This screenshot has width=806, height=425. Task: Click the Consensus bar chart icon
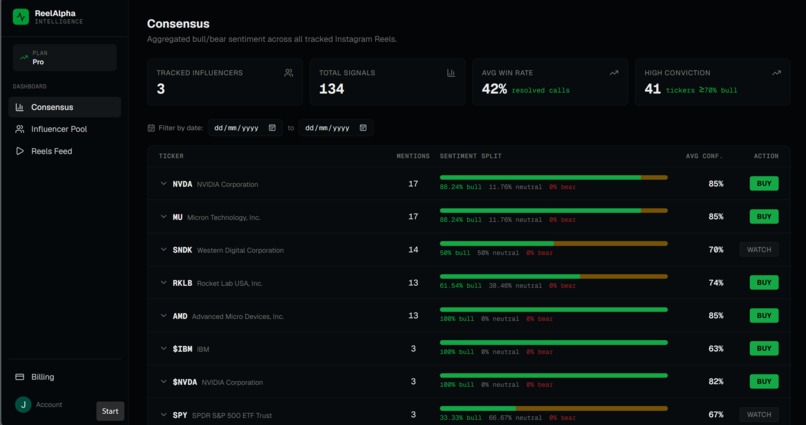(x=20, y=107)
